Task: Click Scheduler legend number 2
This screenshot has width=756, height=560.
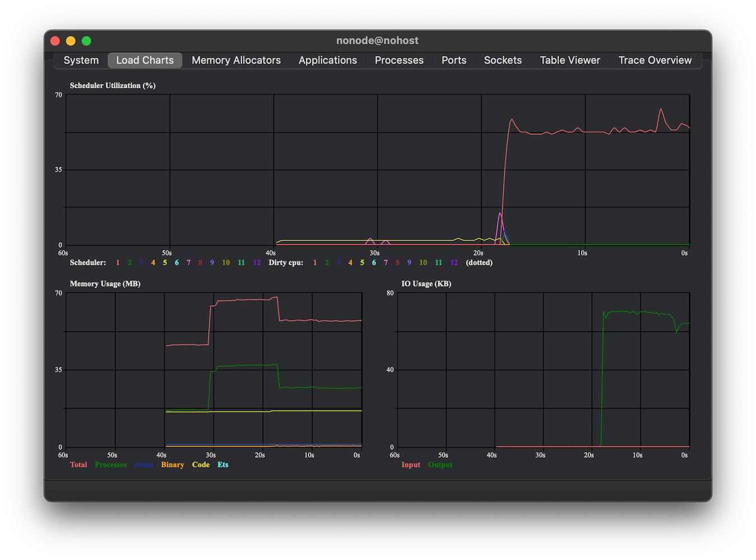Action: tap(130, 262)
